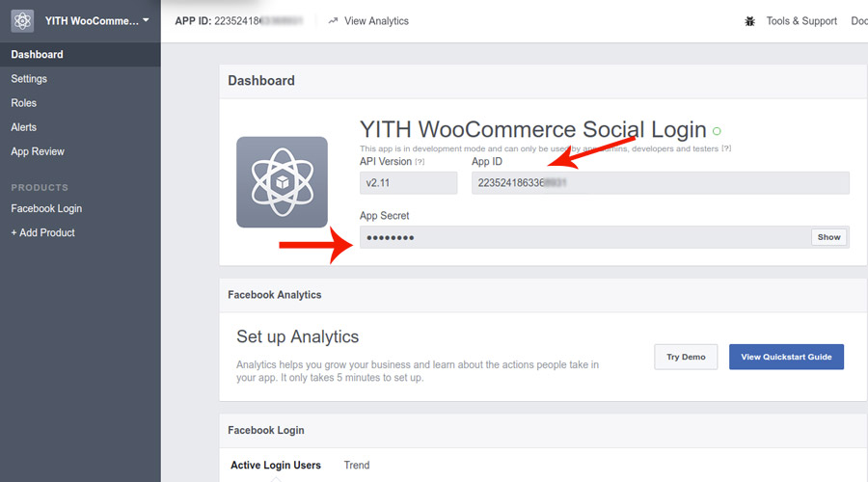868x482 pixels.
Task: Select the Active Login Users tab
Action: (276, 465)
